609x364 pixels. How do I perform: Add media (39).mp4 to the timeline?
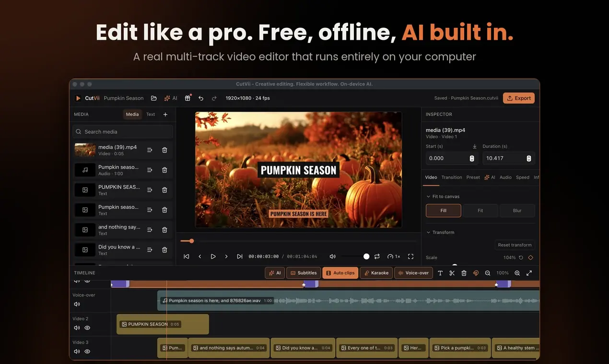(150, 150)
